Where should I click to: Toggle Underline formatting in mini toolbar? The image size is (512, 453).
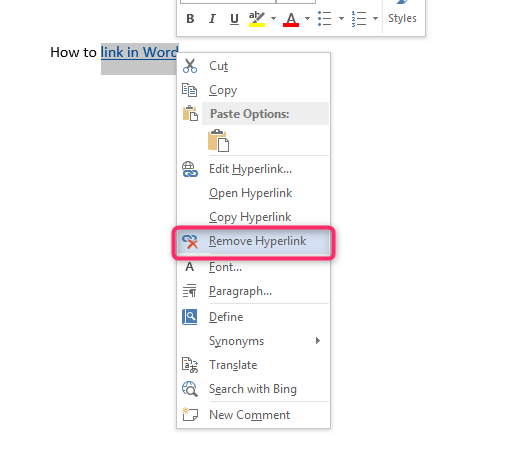coord(234,19)
